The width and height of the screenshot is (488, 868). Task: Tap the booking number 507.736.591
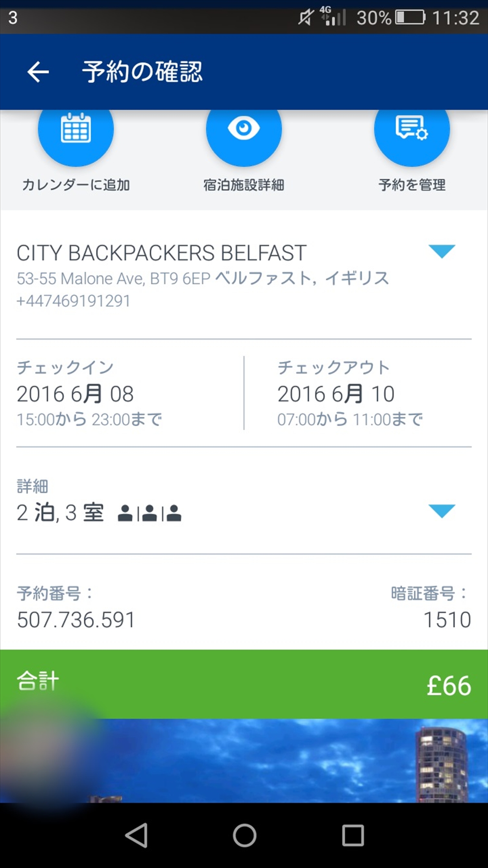click(x=76, y=620)
